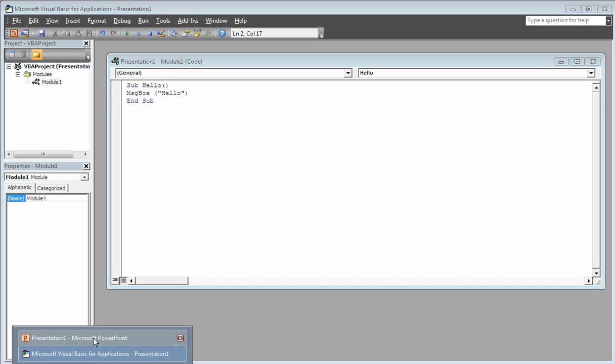Select Module1 in the project tree
This screenshot has width=615, height=364.
pos(52,82)
